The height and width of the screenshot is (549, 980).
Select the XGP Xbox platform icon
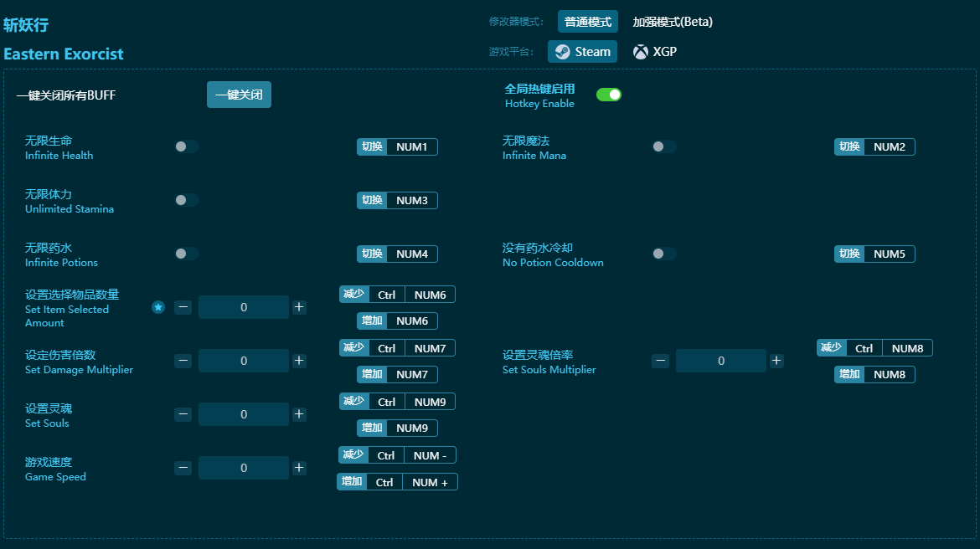tap(641, 52)
